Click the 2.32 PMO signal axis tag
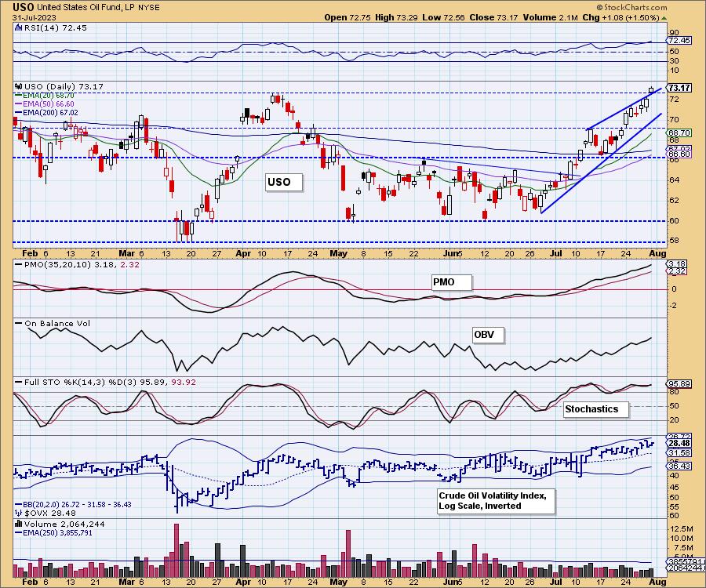Viewport: 706px width, 588px height. point(677,270)
